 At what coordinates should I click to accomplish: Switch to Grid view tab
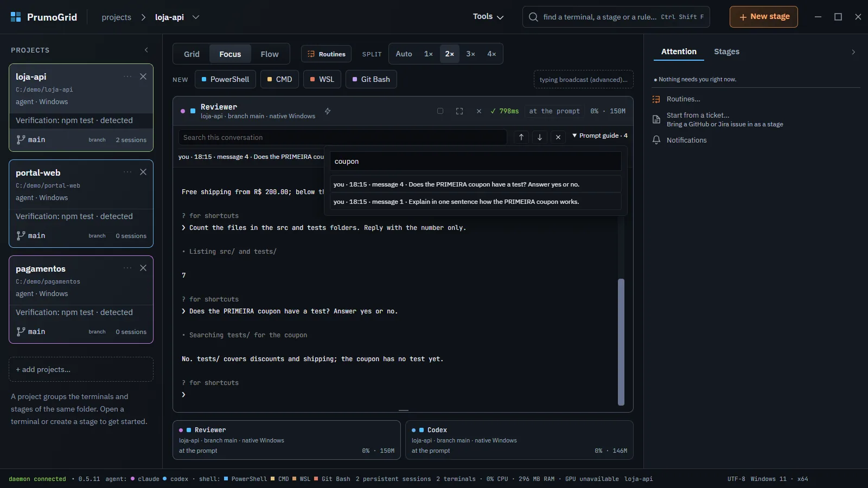(192, 54)
